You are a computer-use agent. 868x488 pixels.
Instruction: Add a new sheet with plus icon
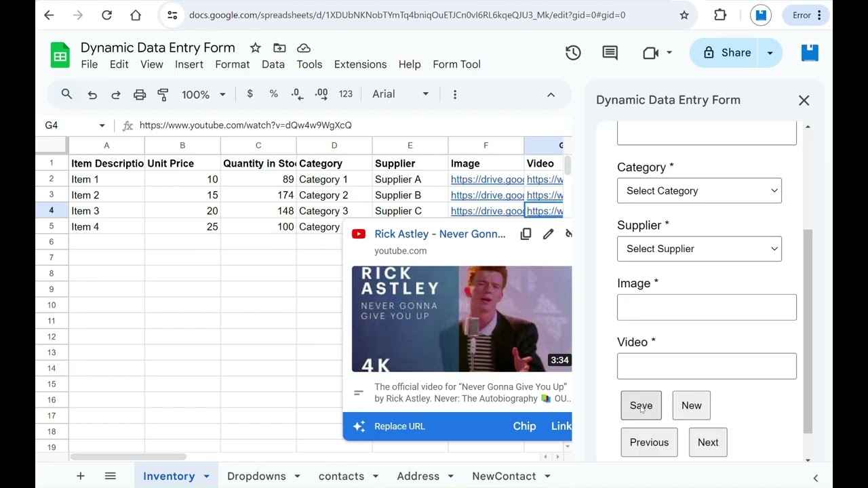80,476
